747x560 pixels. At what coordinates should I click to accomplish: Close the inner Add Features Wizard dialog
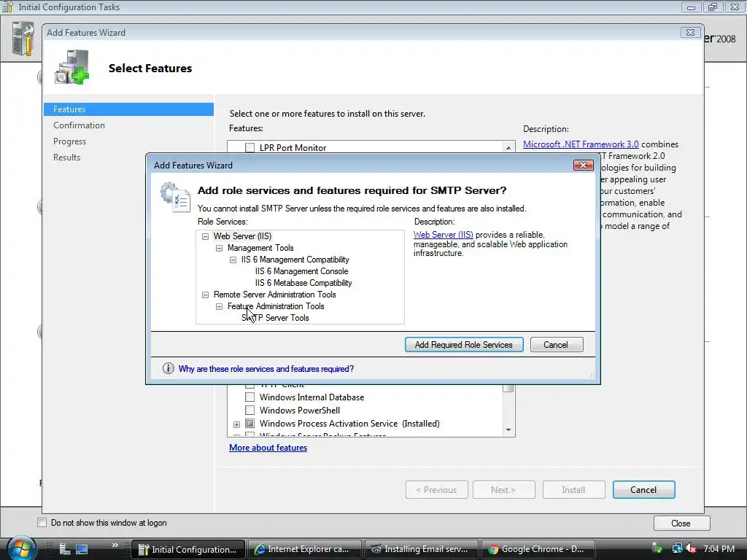583,166
